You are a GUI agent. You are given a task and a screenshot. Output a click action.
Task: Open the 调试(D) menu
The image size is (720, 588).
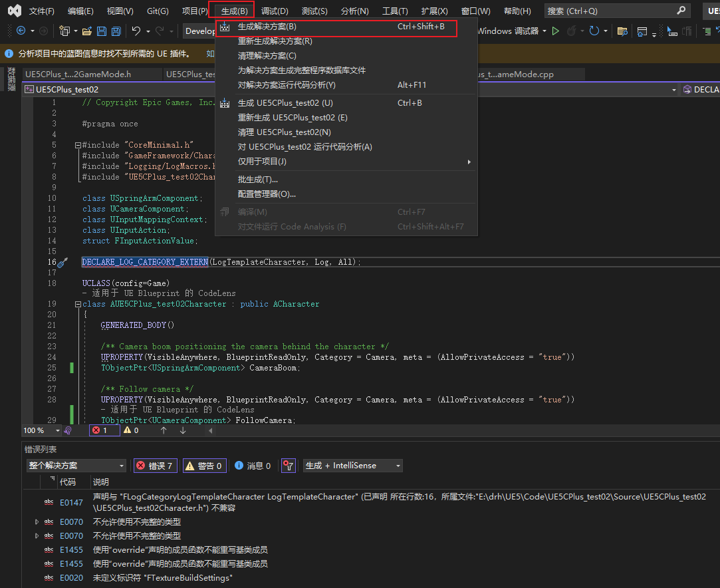[x=275, y=11]
